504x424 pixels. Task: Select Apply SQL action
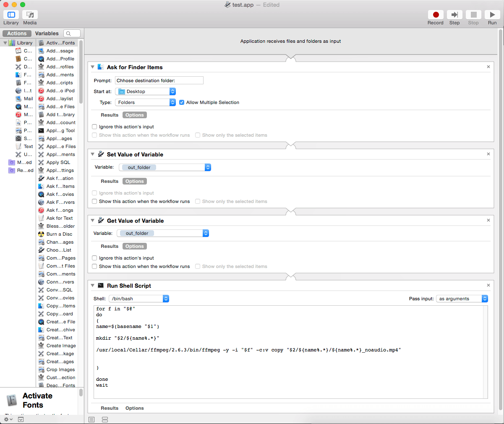click(x=57, y=162)
